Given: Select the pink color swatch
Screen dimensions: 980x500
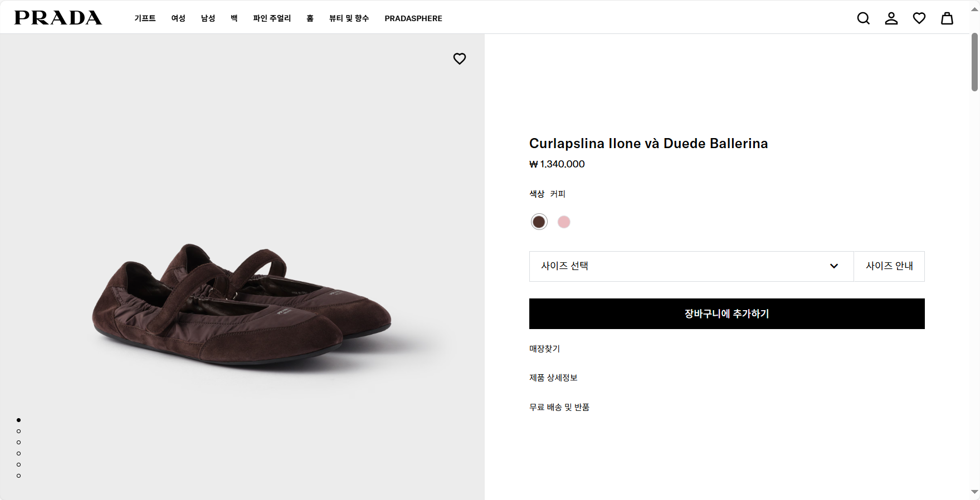Looking at the screenshot, I should pos(564,222).
